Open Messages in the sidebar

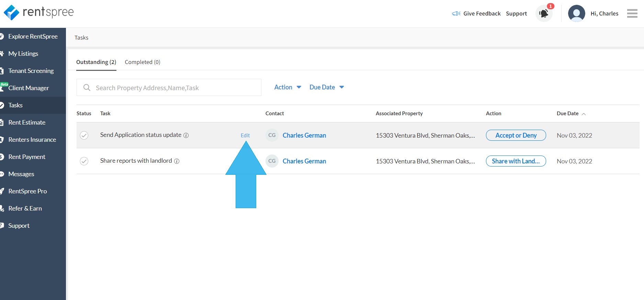[33, 174]
